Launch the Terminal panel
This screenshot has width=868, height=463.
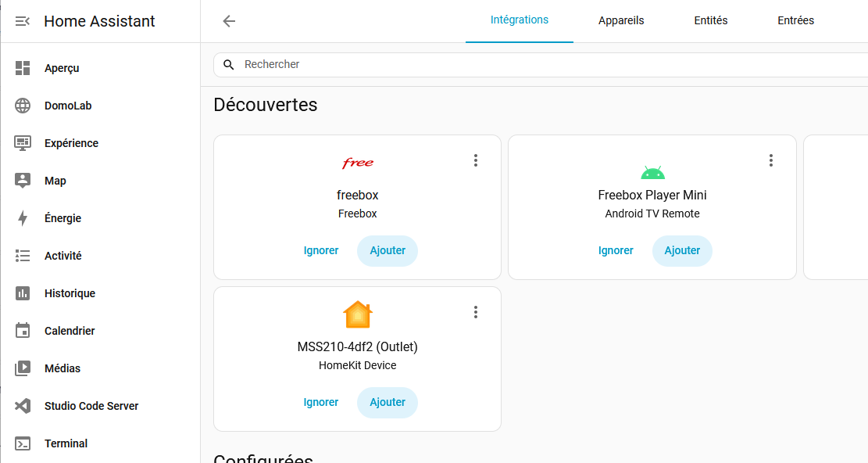coord(66,443)
